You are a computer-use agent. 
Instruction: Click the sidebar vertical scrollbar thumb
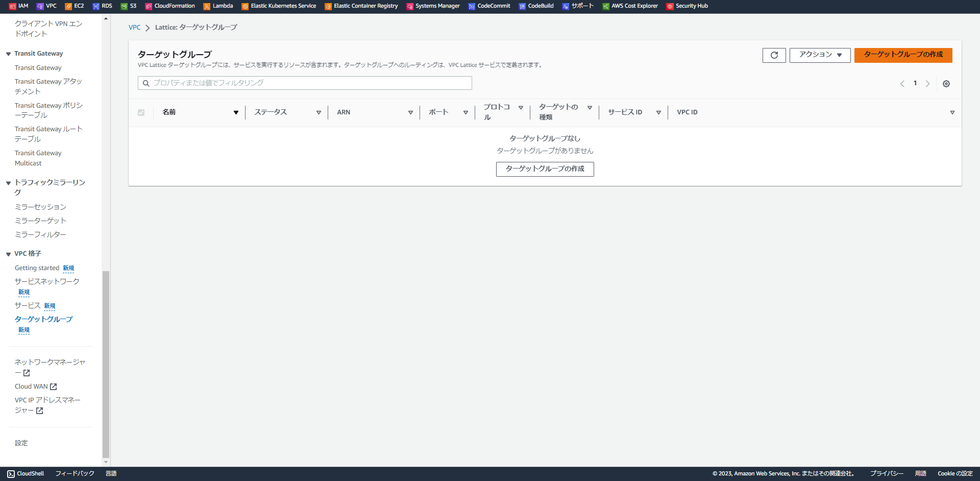pos(106,364)
